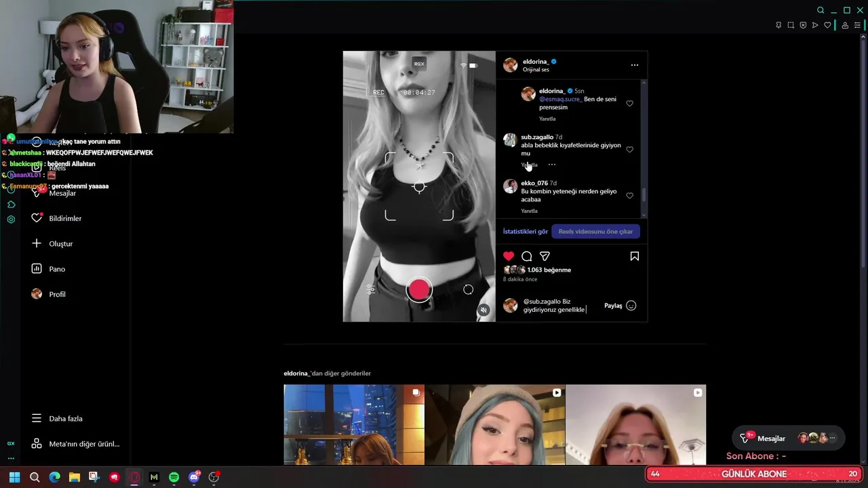Open File Explorer from taskbar
This screenshot has height=488, width=868.
coord(75,477)
